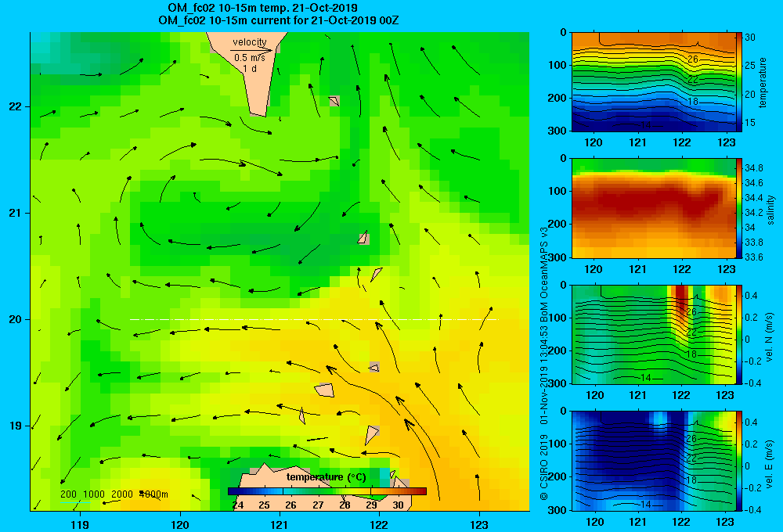This screenshot has height=532, width=783.
Task: Click the title line 'OM_fc02 10-15m temp. 21-Oct-2019'
Action: click(x=262, y=8)
